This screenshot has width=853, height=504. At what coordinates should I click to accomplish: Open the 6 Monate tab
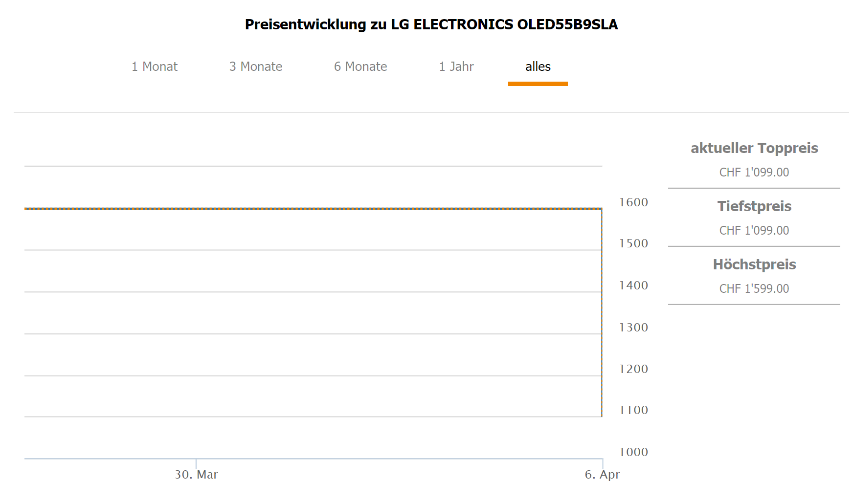click(360, 66)
